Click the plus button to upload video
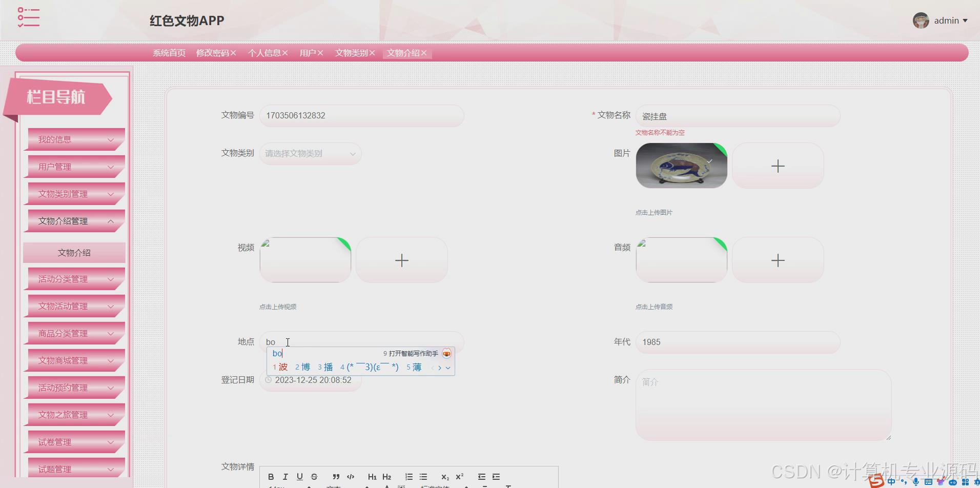The height and width of the screenshot is (488, 980). 401,260
